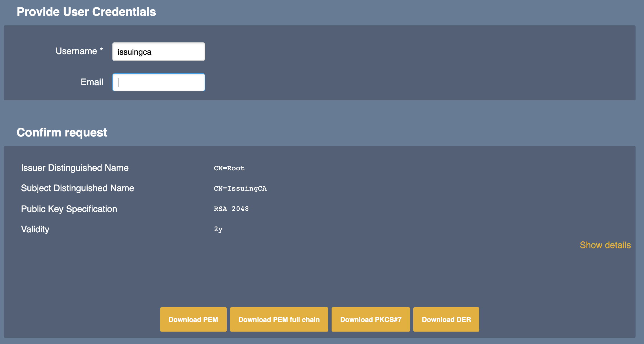The image size is (644, 344).
Task: Click the Download DER button
Action: coord(446,319)
